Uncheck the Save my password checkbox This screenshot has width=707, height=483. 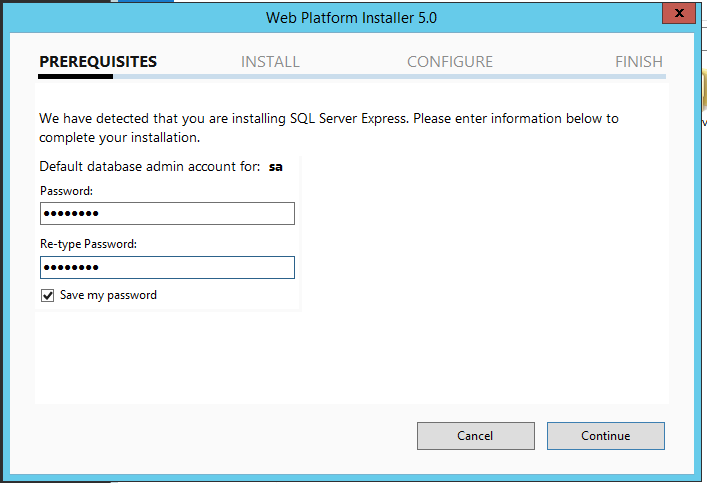48,296
